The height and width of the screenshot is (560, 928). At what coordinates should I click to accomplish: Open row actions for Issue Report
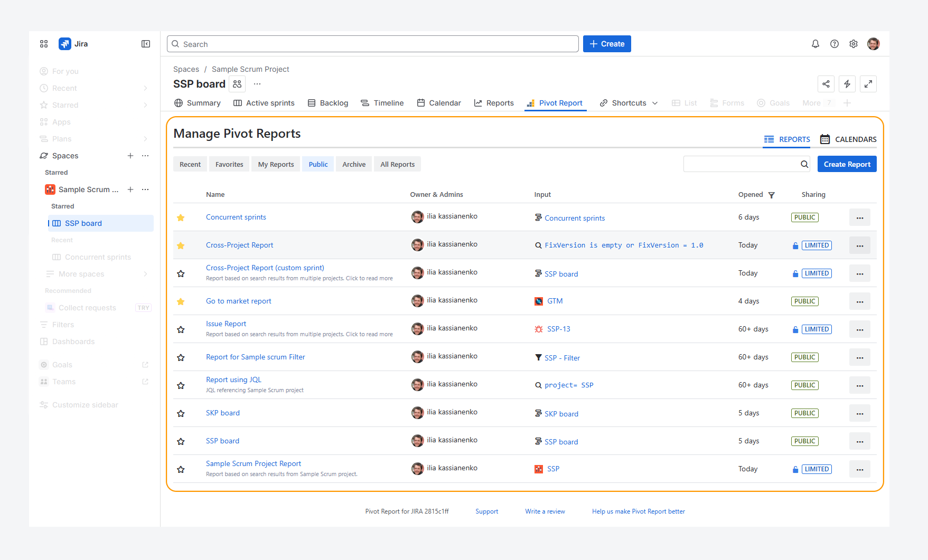coord(860,329)
